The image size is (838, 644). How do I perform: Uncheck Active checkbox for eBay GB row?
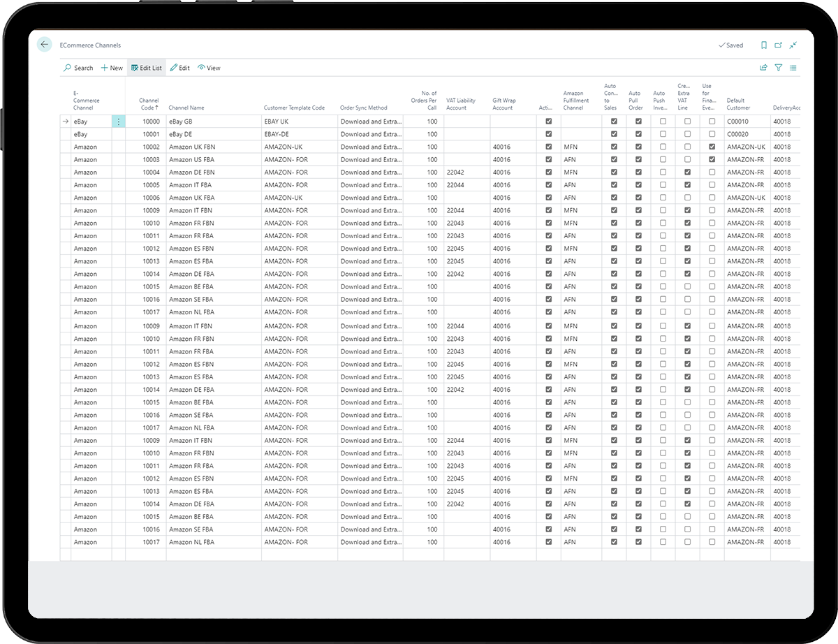548,122
